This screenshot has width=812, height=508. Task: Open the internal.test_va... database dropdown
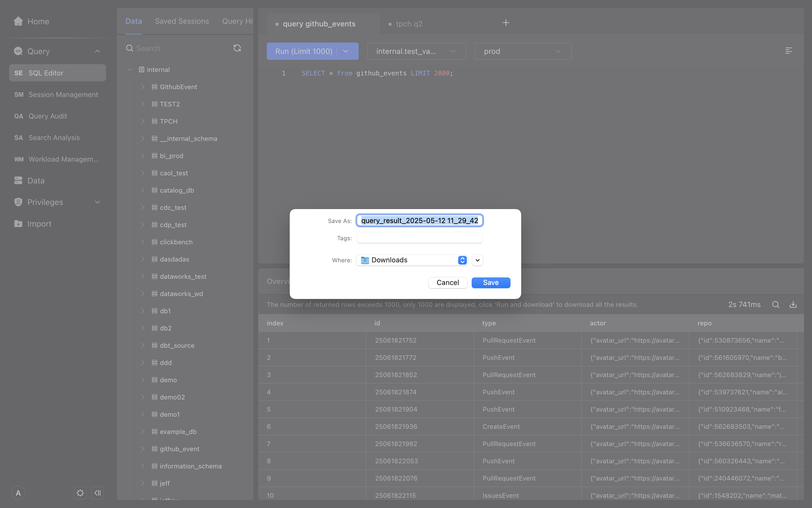[416, 51]
